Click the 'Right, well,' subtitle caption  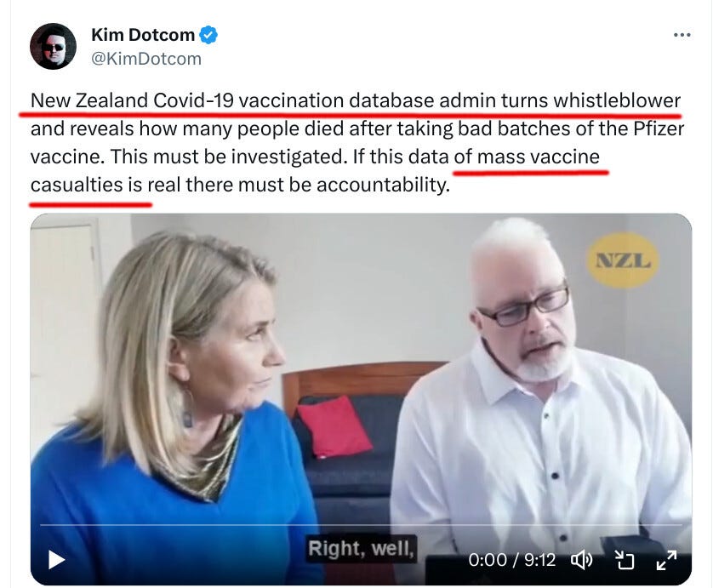pyautogui.click(x=361, y=548)
